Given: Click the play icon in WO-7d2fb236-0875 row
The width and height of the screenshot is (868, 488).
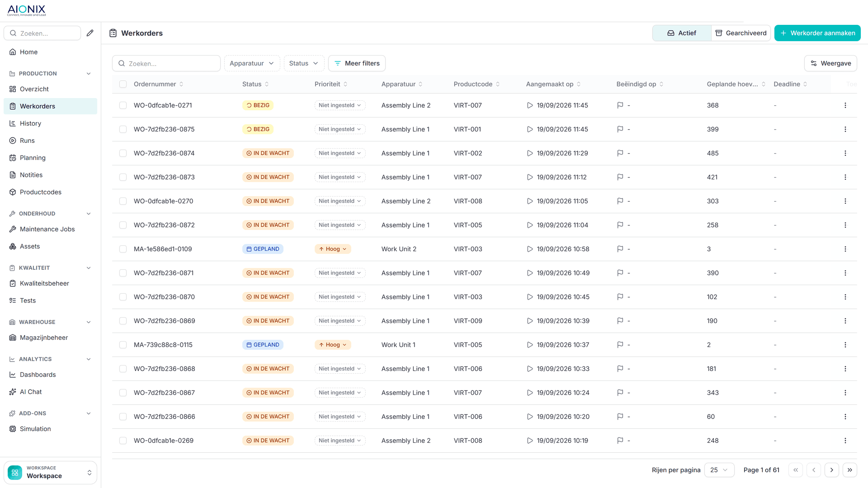Looking at the screenshot, I should [x=530, y=129].
